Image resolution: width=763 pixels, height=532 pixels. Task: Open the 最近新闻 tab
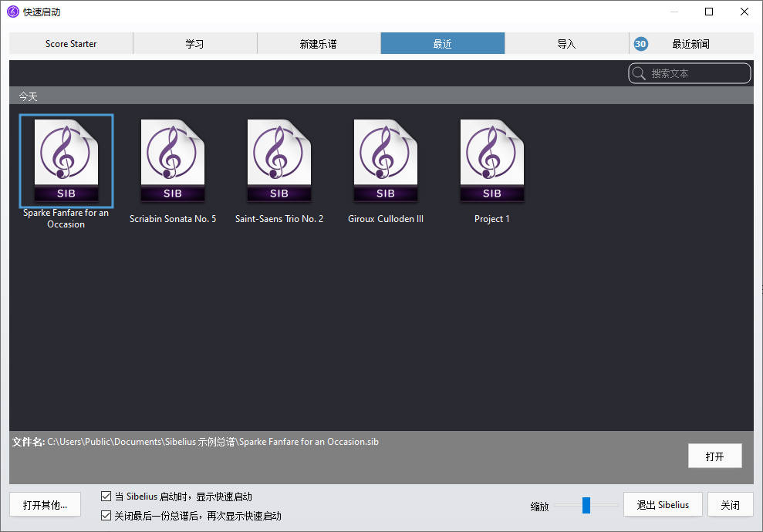tap(691, 43)
